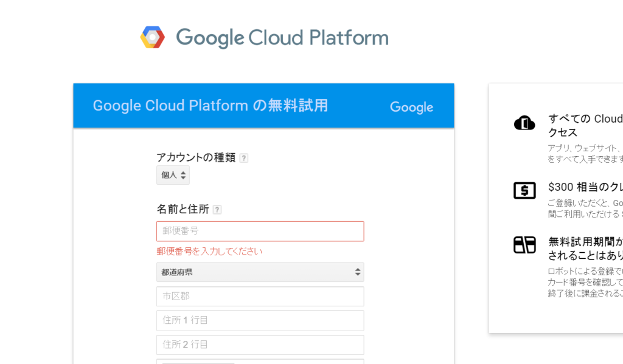The height and width of the screenshot is (364, 623).
Task: Click the Google logo in the blue header
Action: (412, 107)
